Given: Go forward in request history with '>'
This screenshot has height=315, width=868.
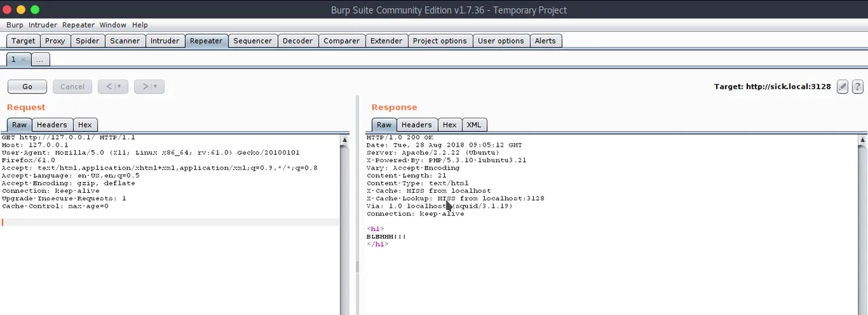Looking at the screenshot, I should (x=144, y=86).
